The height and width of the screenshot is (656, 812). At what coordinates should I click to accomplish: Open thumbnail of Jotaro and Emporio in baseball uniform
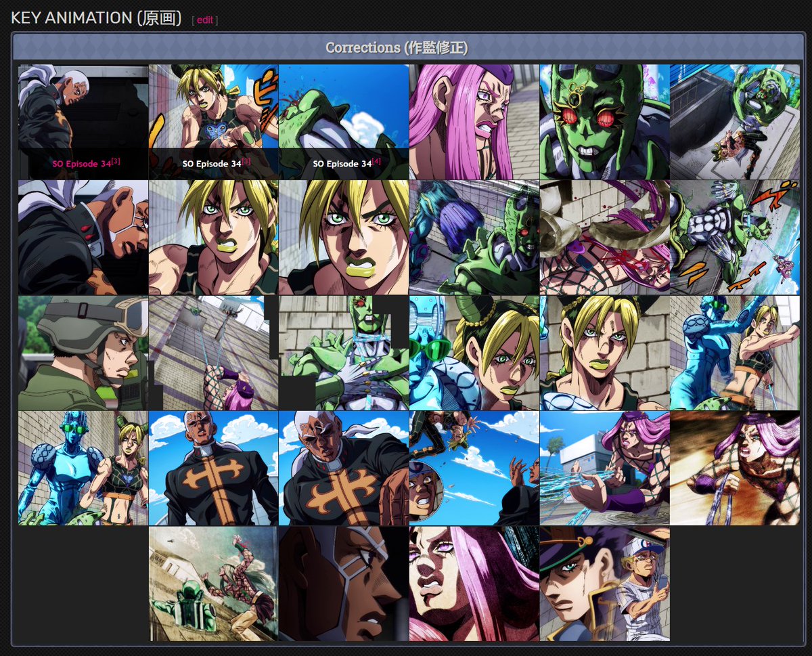tap(605, 584)
